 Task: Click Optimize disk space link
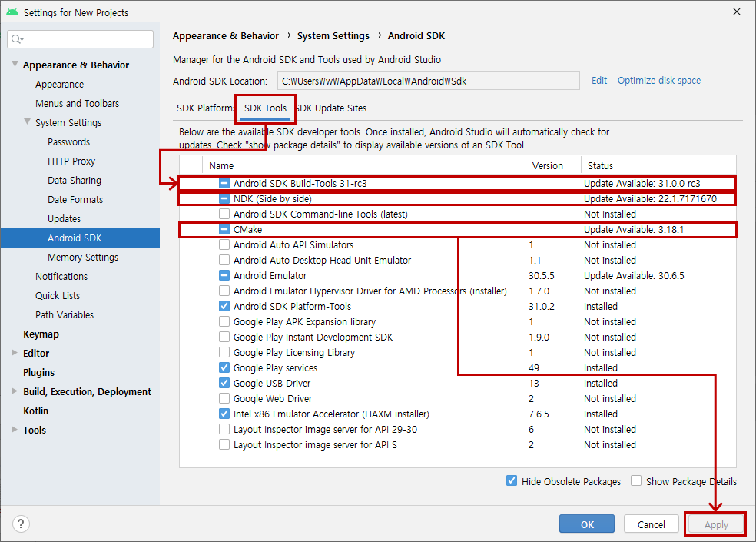coord(659,81)
